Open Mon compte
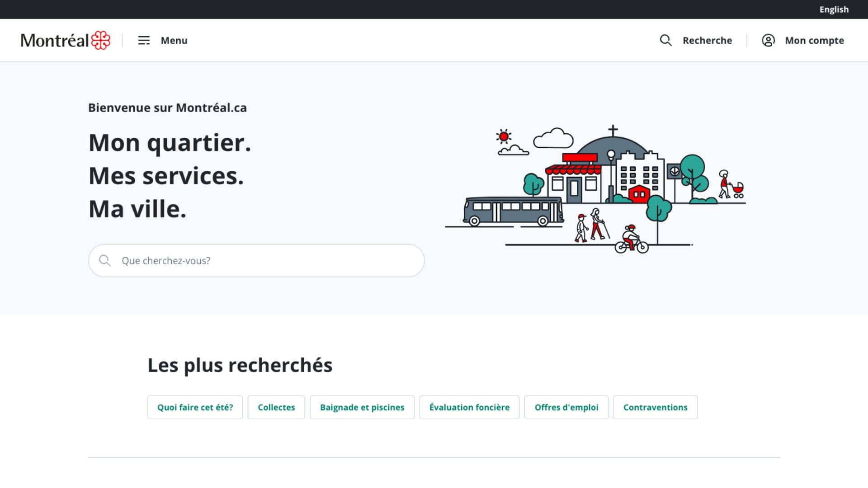Screen dimensions: 868x488 pyautogui.click(x=814, y=40)
